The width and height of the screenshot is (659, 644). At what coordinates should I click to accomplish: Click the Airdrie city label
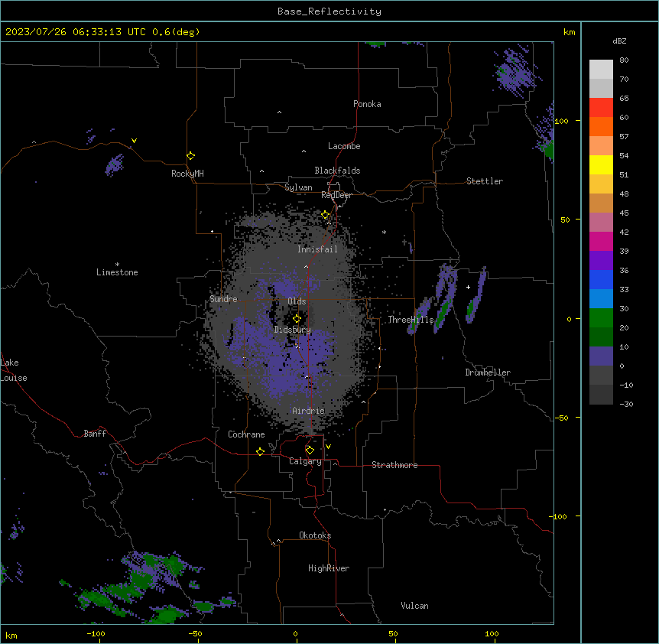click(x=309, y=411)
